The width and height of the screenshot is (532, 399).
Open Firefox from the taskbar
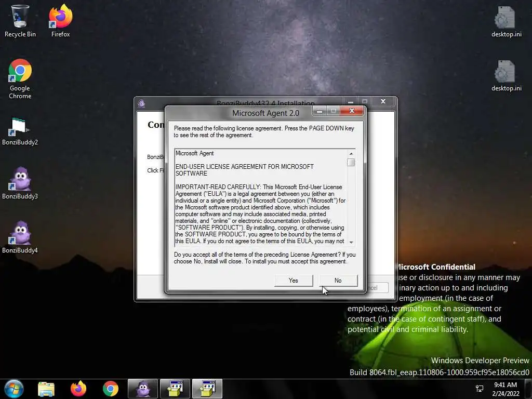78,389
